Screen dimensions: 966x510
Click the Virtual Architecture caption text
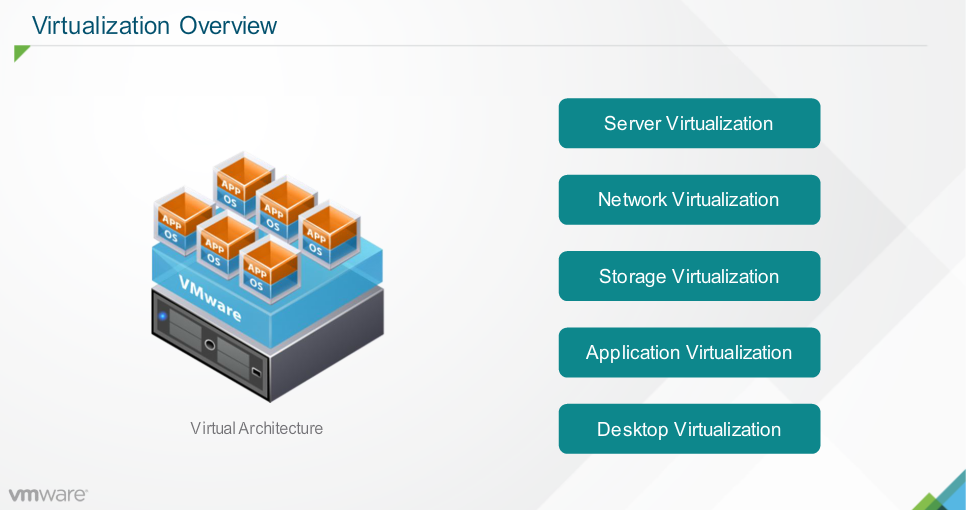pos(256,428)
